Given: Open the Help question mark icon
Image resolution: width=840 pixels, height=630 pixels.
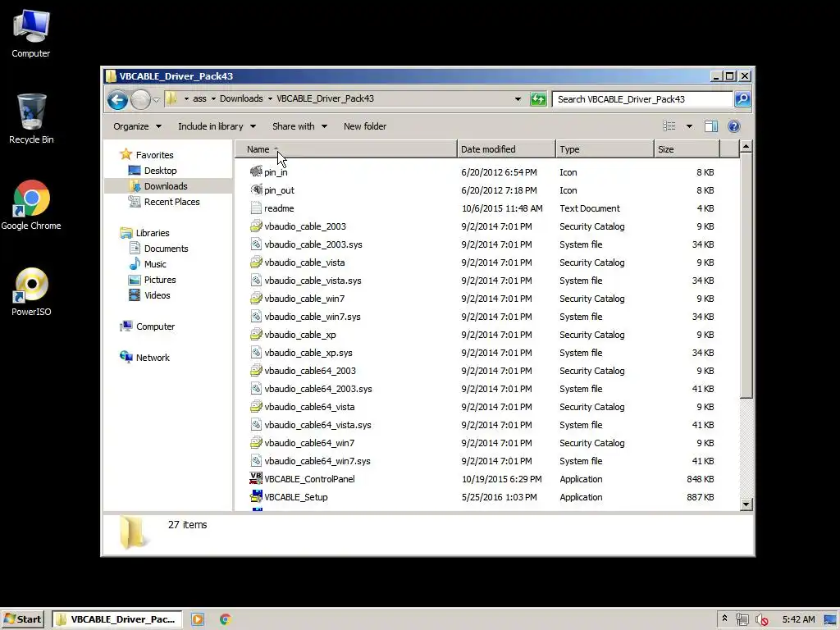Looking at the screenshot, I should point(734,126).
